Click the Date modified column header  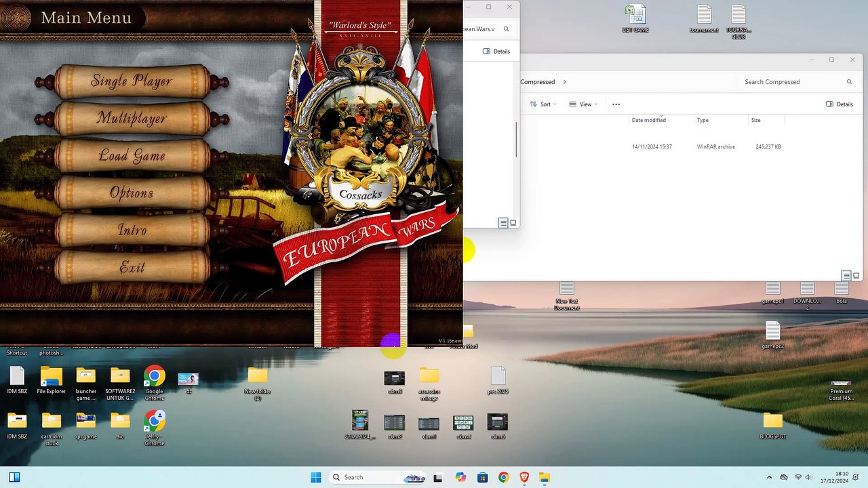(649, 120)
